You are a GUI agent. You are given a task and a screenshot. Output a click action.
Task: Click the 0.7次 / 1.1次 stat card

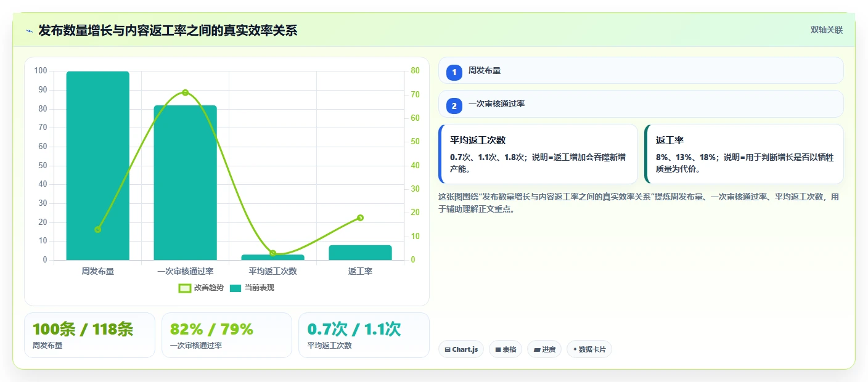[364, 335]
